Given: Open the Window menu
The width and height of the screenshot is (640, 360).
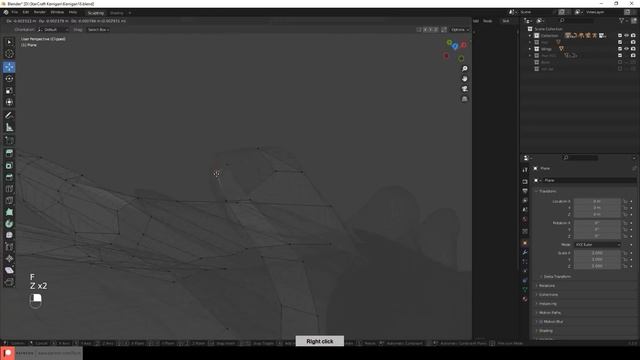Looking at the screenshot, I should click(57, 12).
